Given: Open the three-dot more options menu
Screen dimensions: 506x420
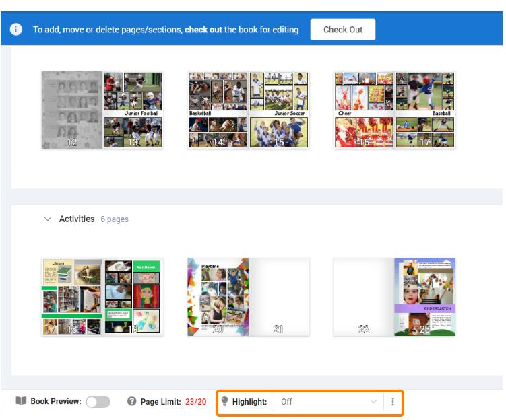Looking at the screenshot, I should click(x=393, y=402).
